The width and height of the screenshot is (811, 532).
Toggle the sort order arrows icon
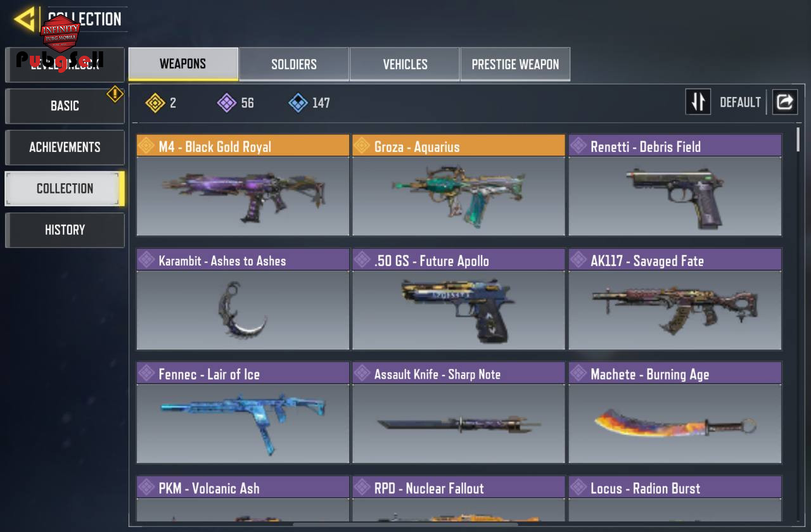(698, 102)
